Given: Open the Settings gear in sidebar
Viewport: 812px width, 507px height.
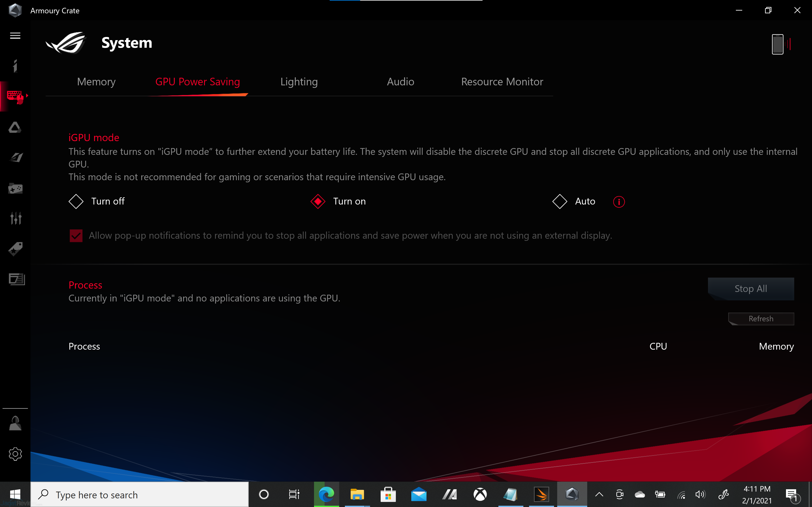Looking at the screenshot, I should coord(15,454).
